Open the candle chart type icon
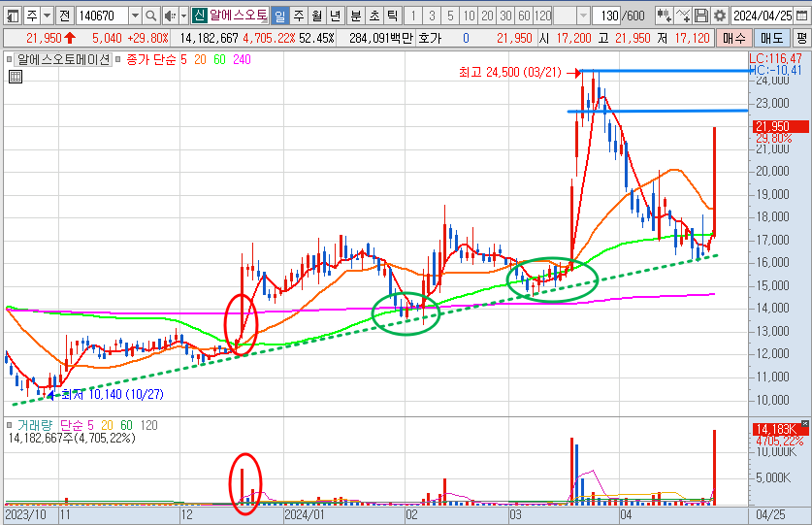 tap(664, 16)
